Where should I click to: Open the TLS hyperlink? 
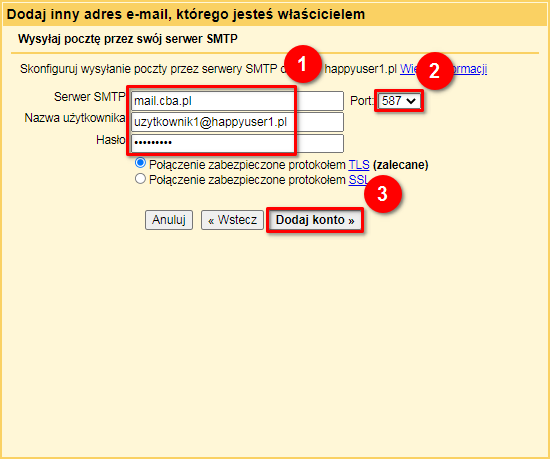(359, 165)
